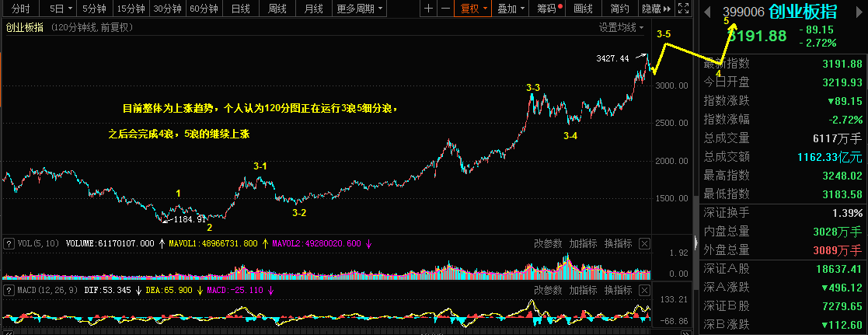Zoom in chart with plus icon
This screenshot has width=868, height=335.
tap(428, 9)
